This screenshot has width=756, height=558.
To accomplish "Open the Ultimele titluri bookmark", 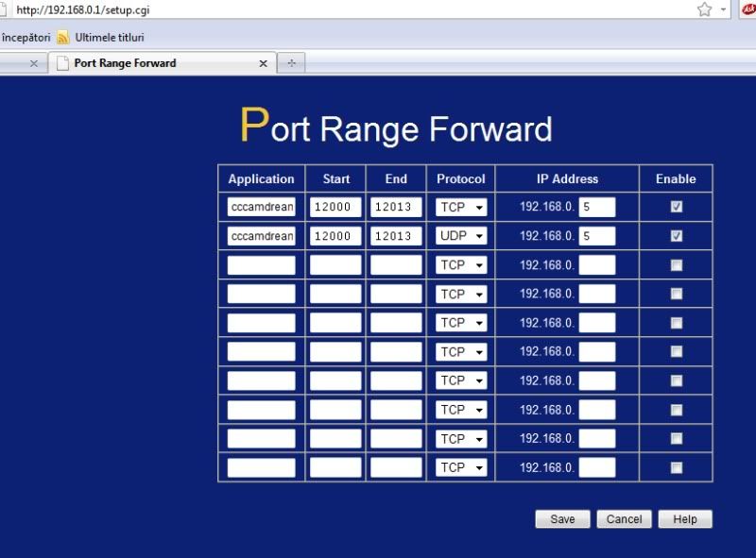I will coord(109,38).
